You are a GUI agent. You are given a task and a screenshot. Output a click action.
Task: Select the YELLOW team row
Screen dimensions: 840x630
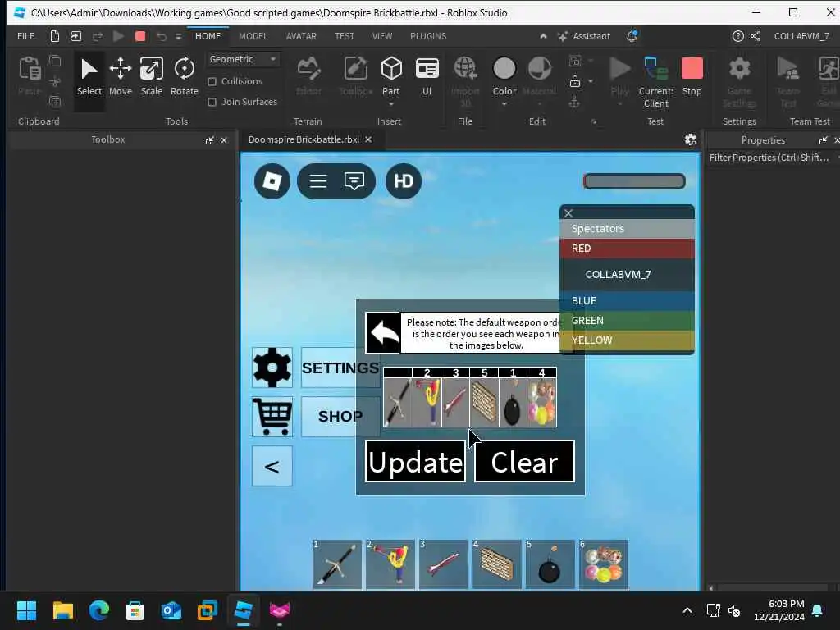[627, 340]
